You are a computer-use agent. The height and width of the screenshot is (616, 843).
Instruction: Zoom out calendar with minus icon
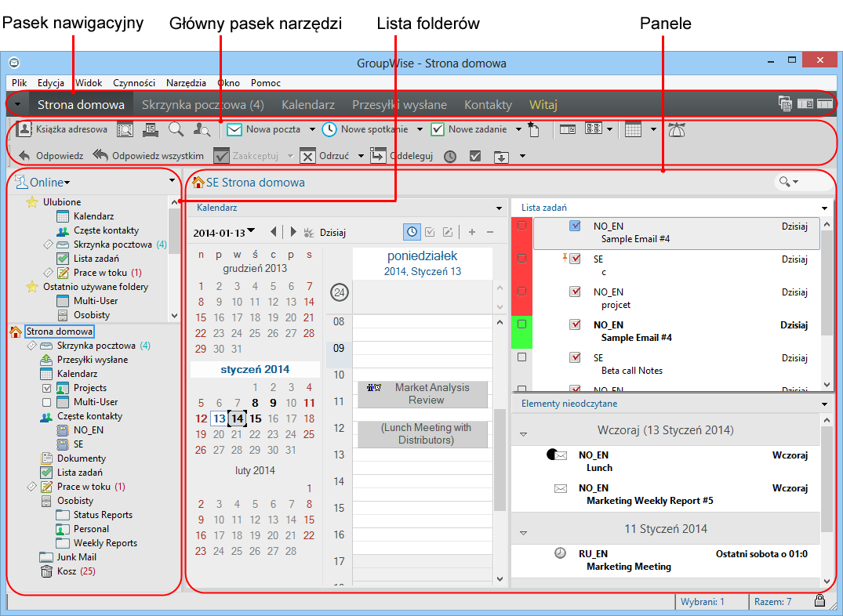pyautogui.click(x=490, y=232)
